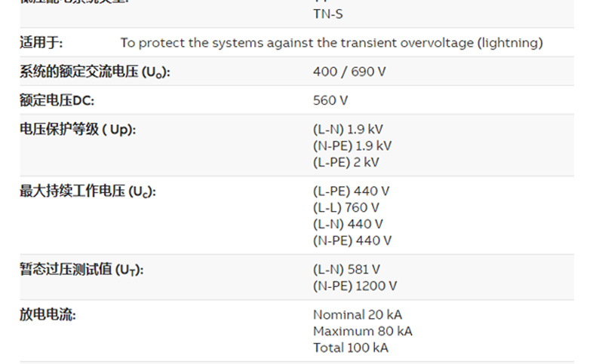
Task: Select the 电压保护等级 (Up) label
Action: (x=78, y=130)
